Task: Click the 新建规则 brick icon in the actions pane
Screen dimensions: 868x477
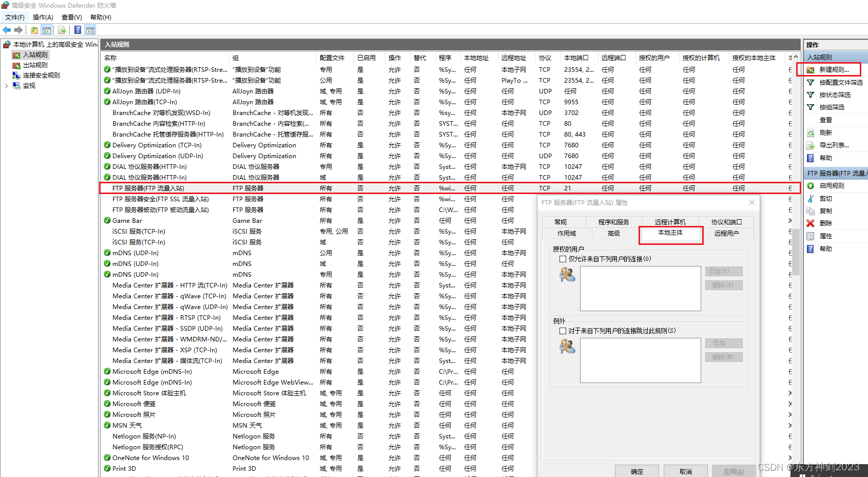Action: tap(811, 70)
